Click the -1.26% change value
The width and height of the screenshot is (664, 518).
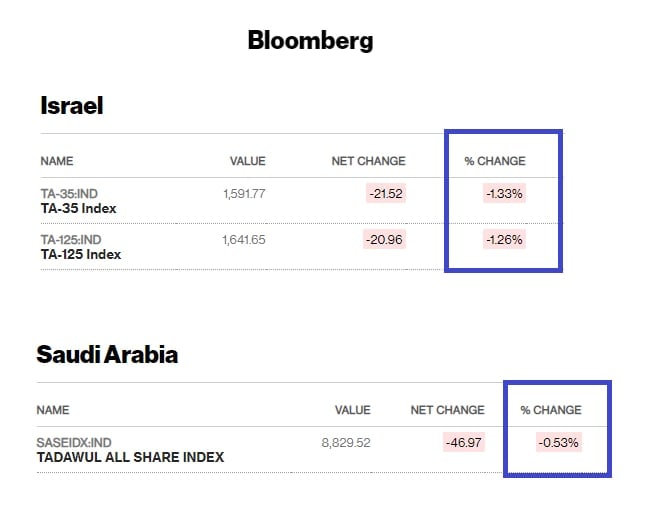502,240
